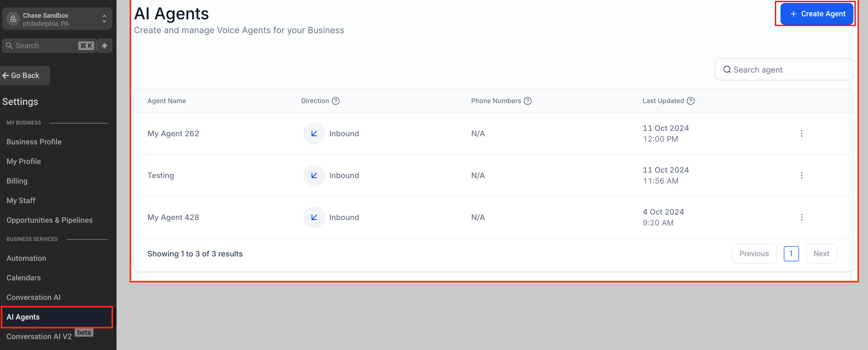Click the Phone Numbers column header
The height and width of the screenshot is (350, 868).
496,101
